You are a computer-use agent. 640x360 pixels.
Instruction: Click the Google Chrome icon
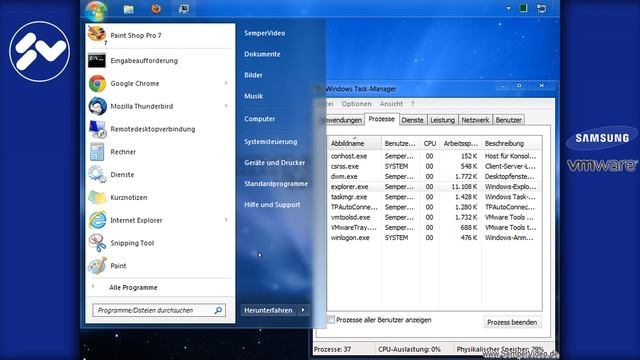tap(97, 83)
